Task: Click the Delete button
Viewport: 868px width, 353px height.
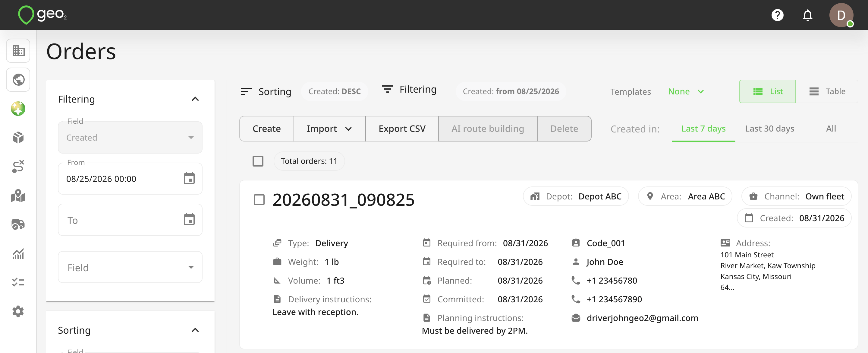Action: tap(564, 129)
